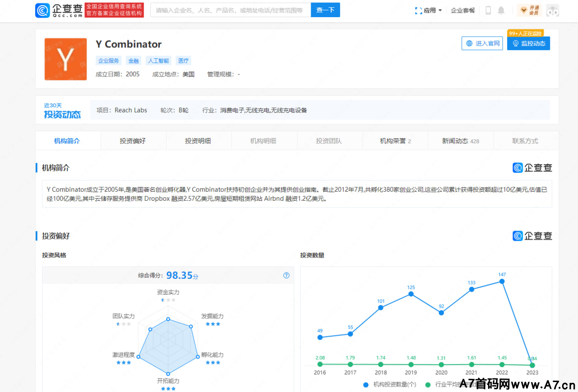Click the 2018 data point labeled 101
578x392 pixels.
coord(381,307)
